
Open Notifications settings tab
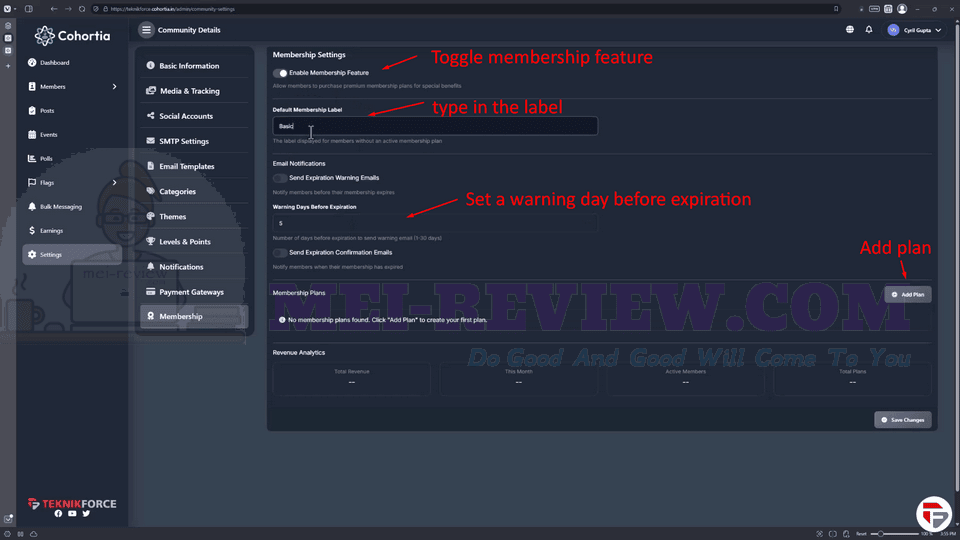194,266
